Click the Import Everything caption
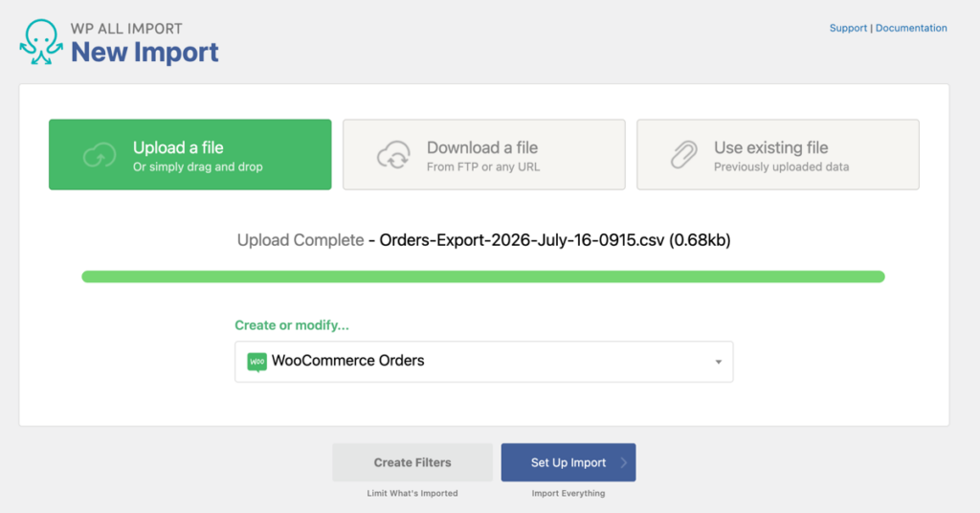This screenshot has height=513, width=980. point(568,494)
